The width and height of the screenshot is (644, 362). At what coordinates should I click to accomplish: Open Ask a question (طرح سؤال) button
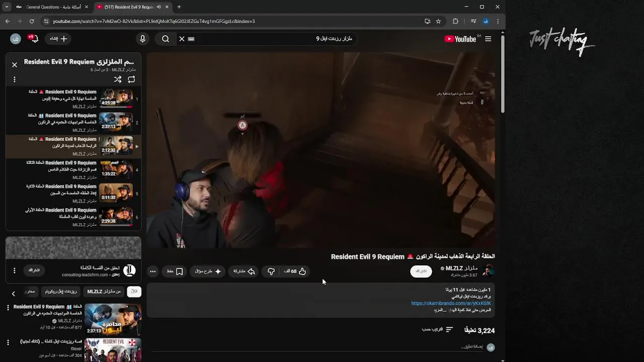pyautogui.click(x=208, y=271)
